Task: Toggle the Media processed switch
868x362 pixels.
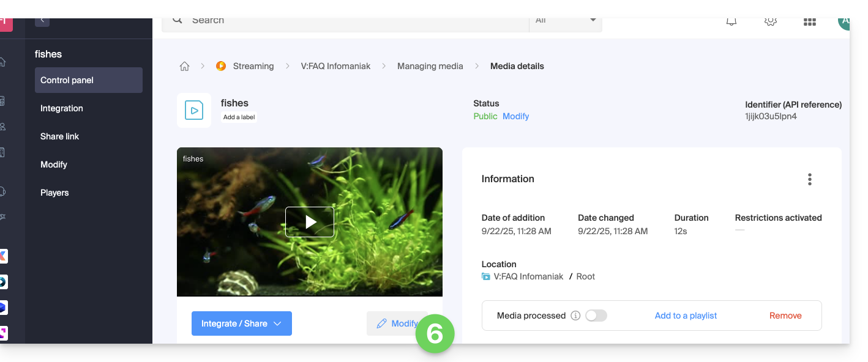Action: pyautogui.click(x=596, y=316)
